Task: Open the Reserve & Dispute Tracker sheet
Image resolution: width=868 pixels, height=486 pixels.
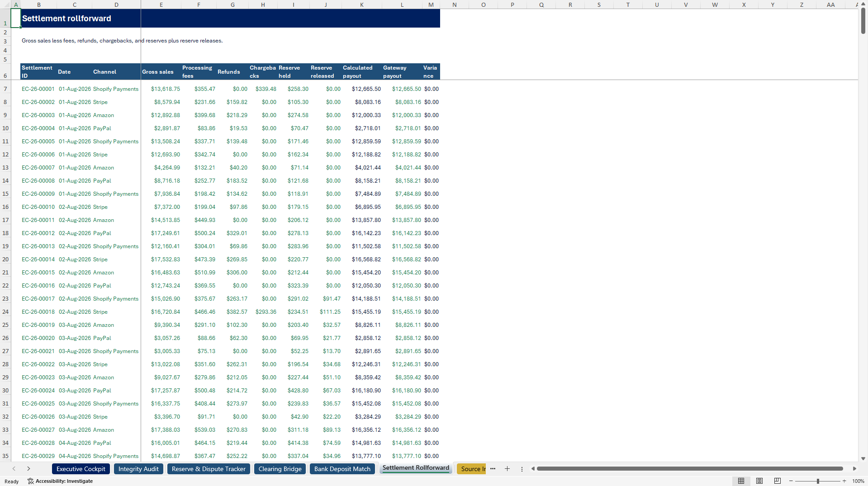Action: pos(209,469)
